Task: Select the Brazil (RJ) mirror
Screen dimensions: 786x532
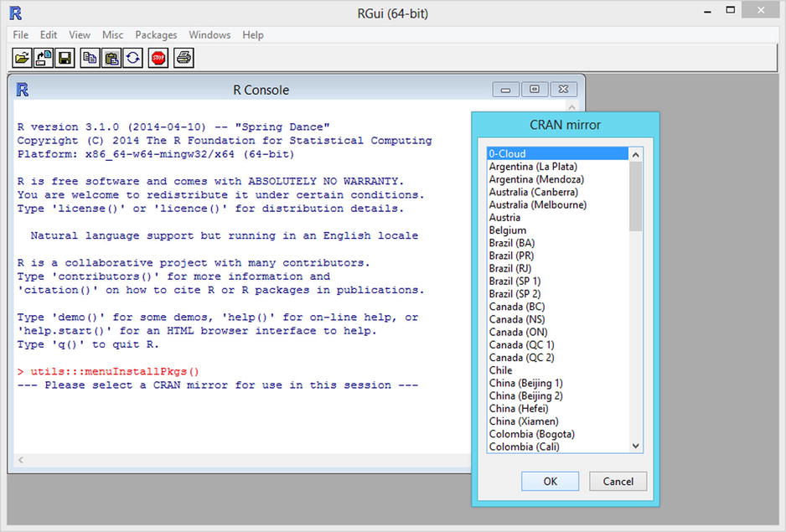Action: (558, 268)
